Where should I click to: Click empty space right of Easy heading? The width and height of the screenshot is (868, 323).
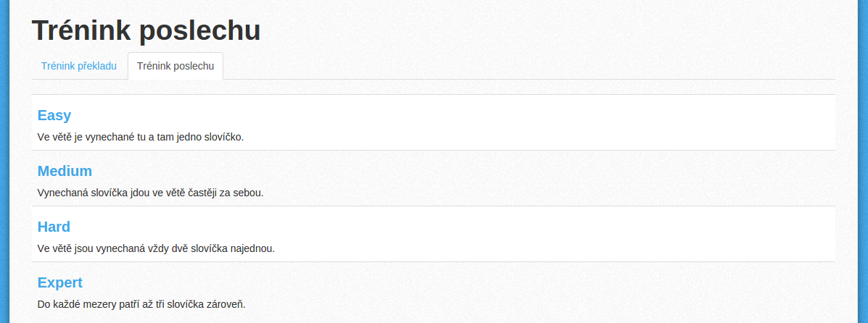point(443,115)
